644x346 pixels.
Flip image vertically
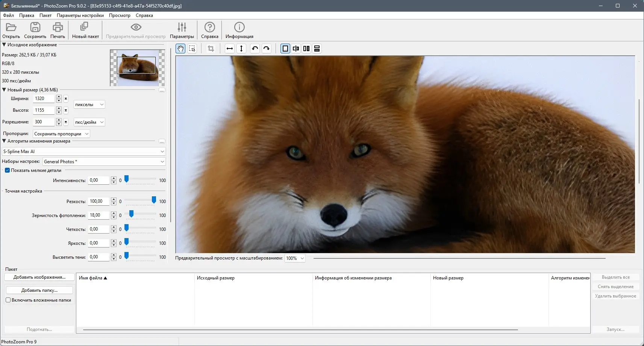pyautogui.click(x=241, y=49)
